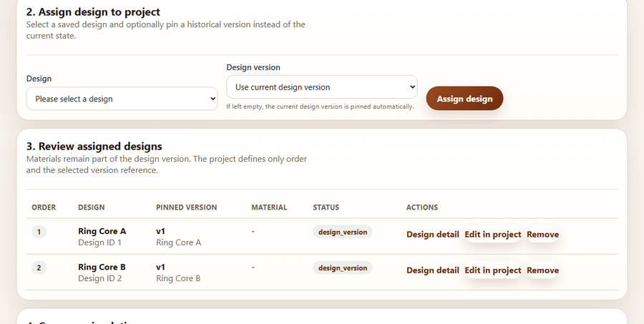Click the ACTIONS column header
Screen dimensions: 644x324
click(x=421, y=207)
